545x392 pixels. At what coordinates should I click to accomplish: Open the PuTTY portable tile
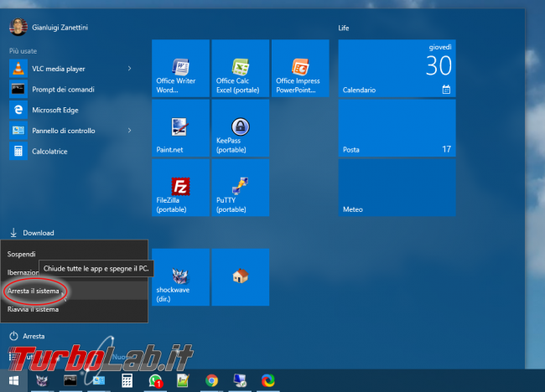241,188
